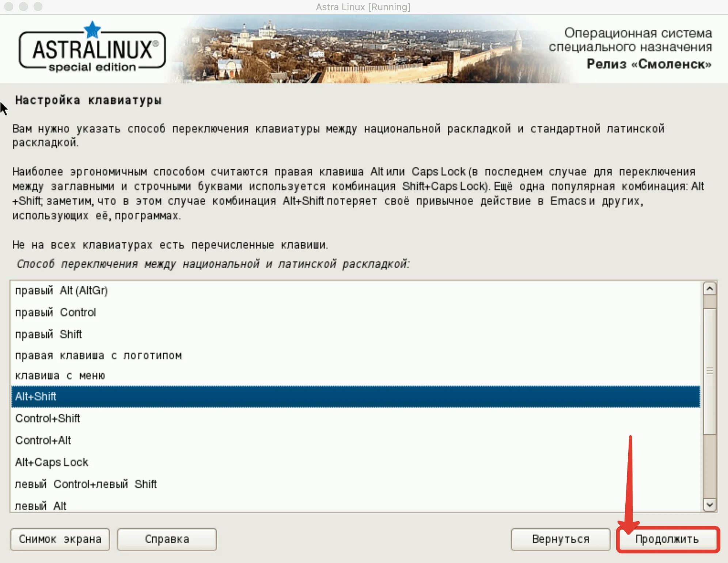Viewport: 728px width, 563px height.
Task: Click the 'Продолжить' button
Action: coord(667,539)
